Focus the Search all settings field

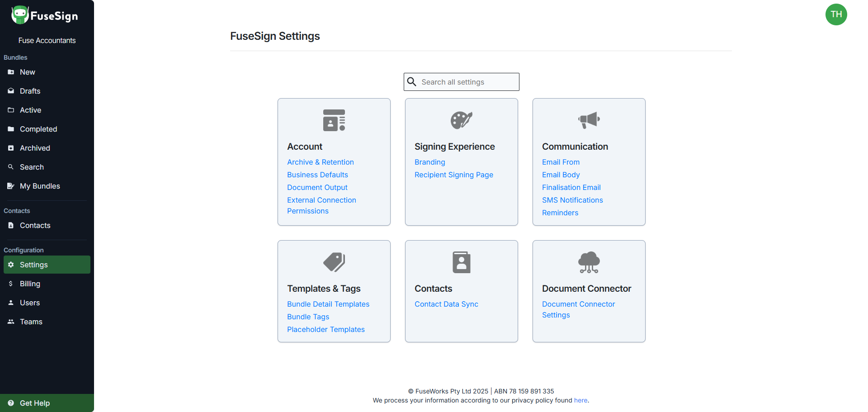tap(467, 82)
